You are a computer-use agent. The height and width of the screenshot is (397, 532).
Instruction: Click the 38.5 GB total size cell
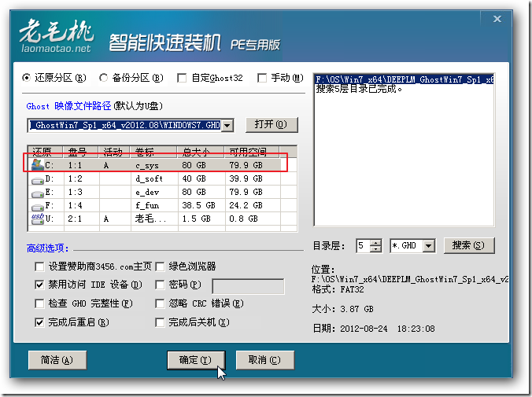199,205
